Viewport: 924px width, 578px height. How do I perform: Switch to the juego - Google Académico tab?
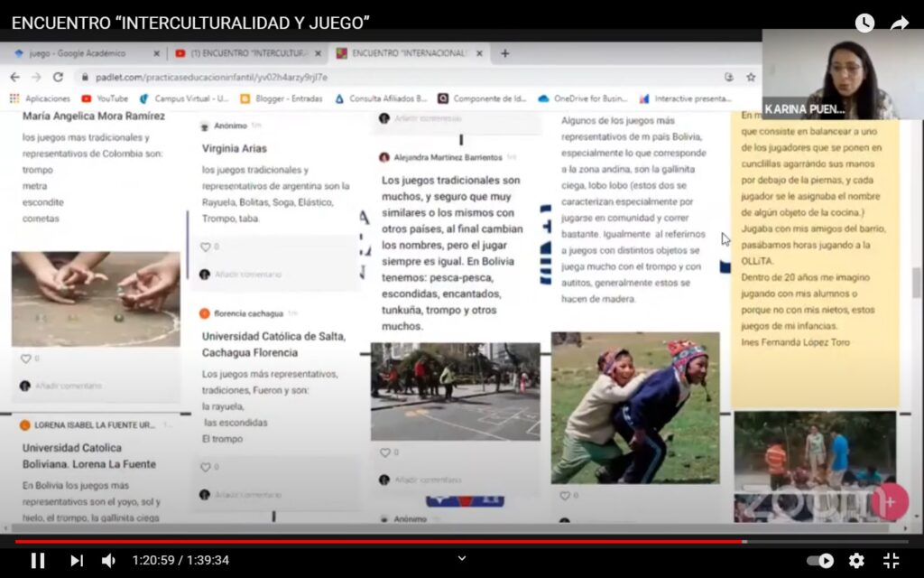click(x=81, y=53)
